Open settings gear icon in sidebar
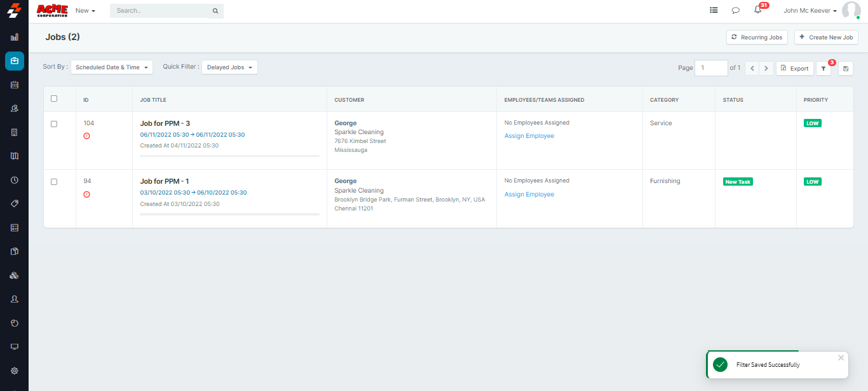This screenshot has height=391, width=868. (15, 371)
